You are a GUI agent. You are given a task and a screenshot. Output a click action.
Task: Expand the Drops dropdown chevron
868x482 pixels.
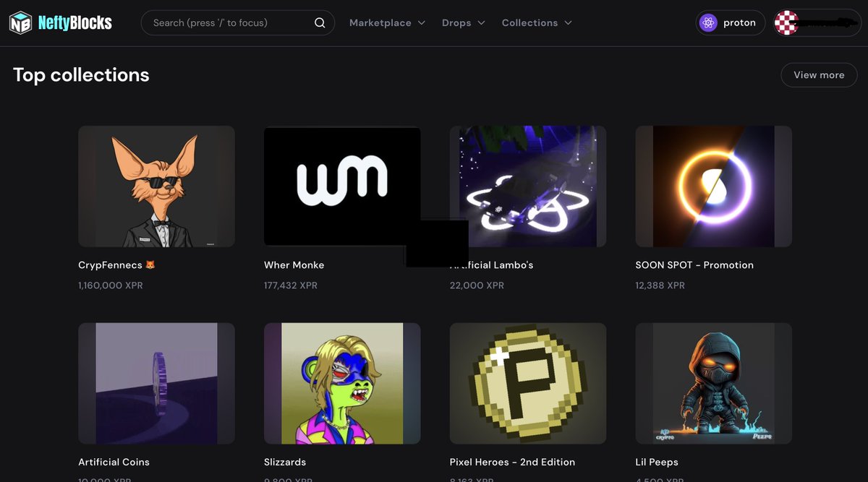[482, 22]
